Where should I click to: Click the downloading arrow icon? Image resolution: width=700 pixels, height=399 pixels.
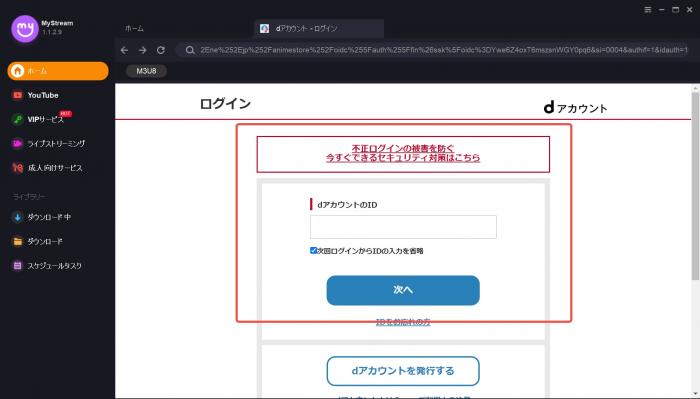click(x=17, y=217)
